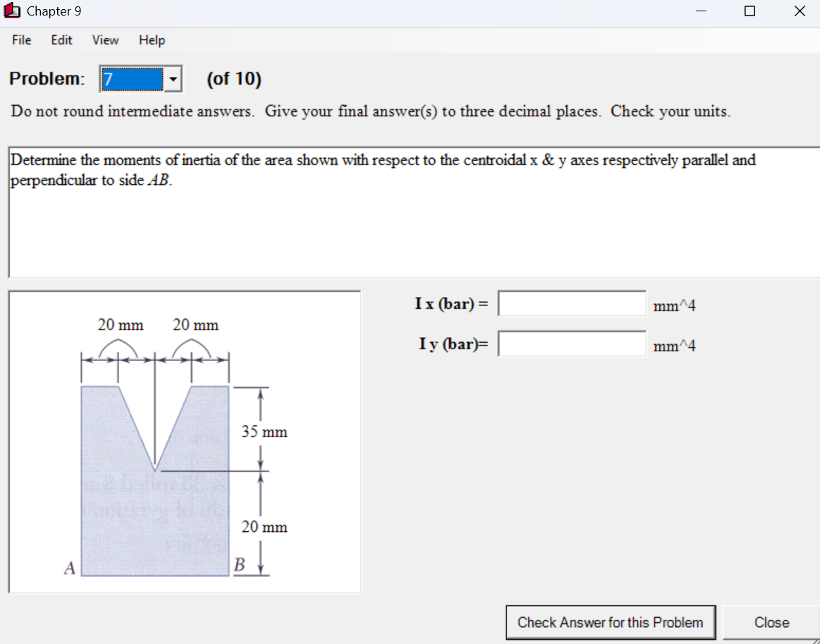820x644 pixels.
Task: Click label B in the diagram
Action: click(x=238, y=564)
